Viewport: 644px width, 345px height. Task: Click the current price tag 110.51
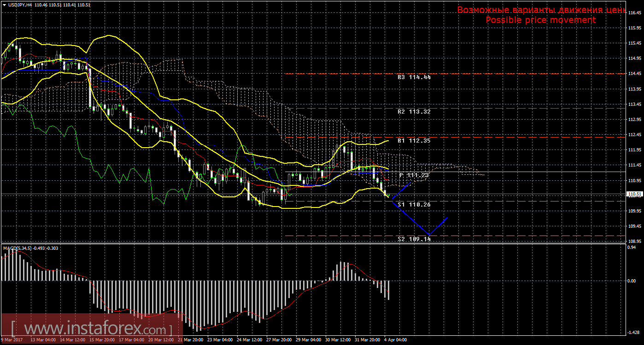click(x=635, y=195)
